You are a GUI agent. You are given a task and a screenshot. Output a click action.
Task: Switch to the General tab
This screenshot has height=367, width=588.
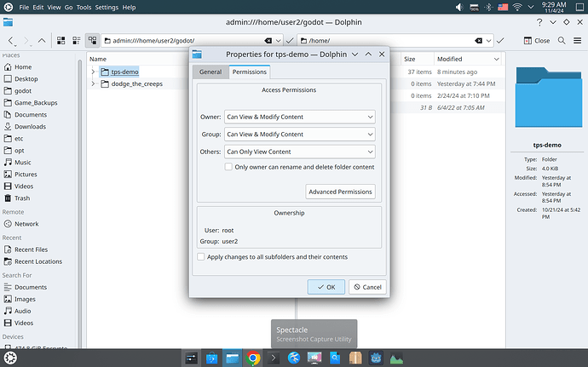pos(210,72)
